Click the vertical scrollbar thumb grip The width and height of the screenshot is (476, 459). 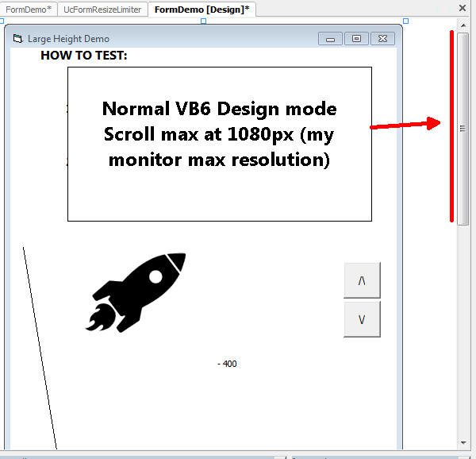463,127
